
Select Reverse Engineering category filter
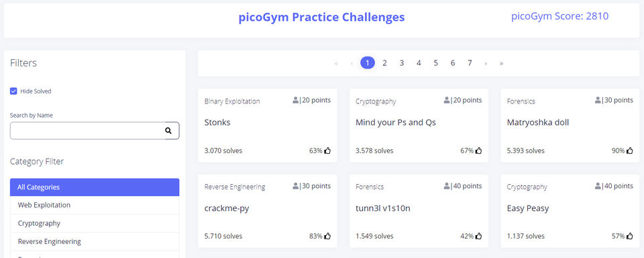[x=95, y=241]
